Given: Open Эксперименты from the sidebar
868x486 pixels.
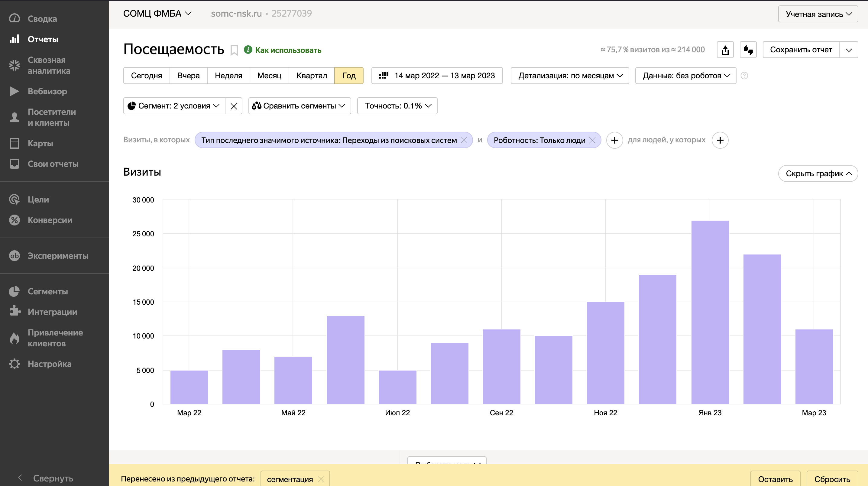Looking at the screenshot, I should coord(58,256).
